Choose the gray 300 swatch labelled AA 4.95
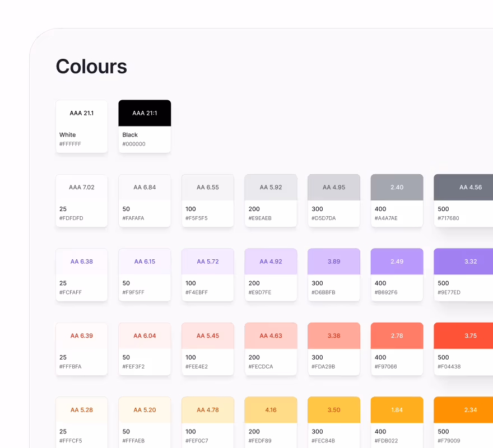The height and width of the screenshot is (448, 493). click(x=334, y=200)
